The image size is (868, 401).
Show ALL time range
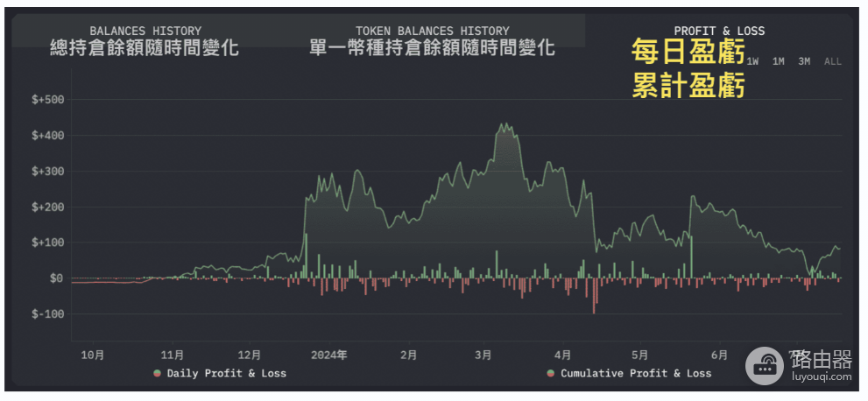(833, 61)
